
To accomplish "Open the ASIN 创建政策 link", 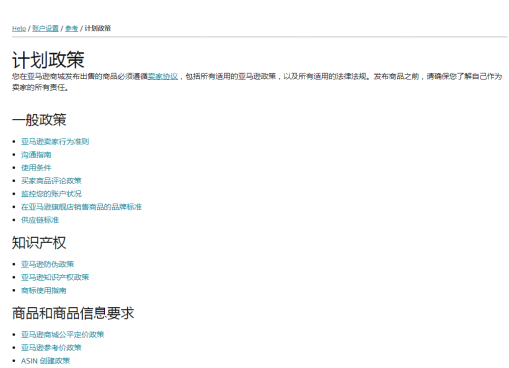I will [45, 361].
